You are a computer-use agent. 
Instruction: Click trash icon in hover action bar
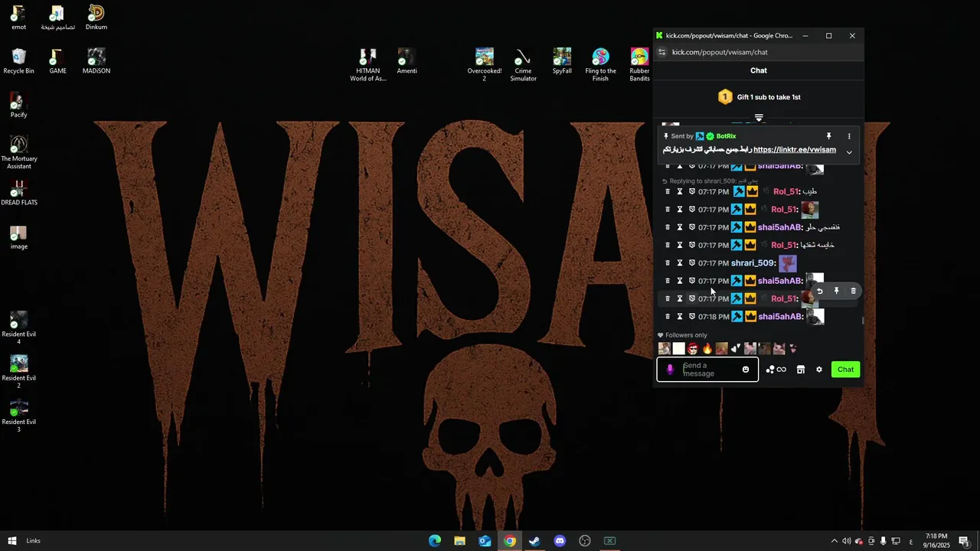[x=854, y=291]
